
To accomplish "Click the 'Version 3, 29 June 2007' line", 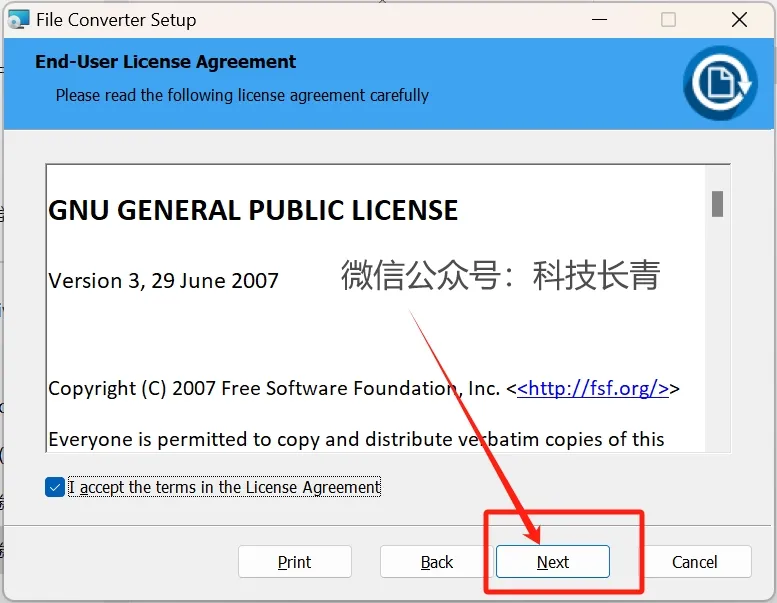I will tap(164, 281).
